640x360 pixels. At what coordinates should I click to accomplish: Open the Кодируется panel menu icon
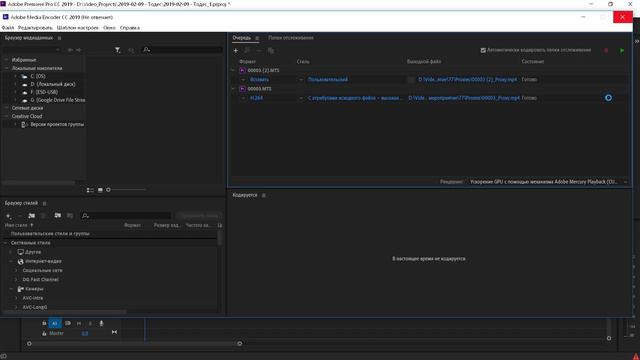point(264,196)
